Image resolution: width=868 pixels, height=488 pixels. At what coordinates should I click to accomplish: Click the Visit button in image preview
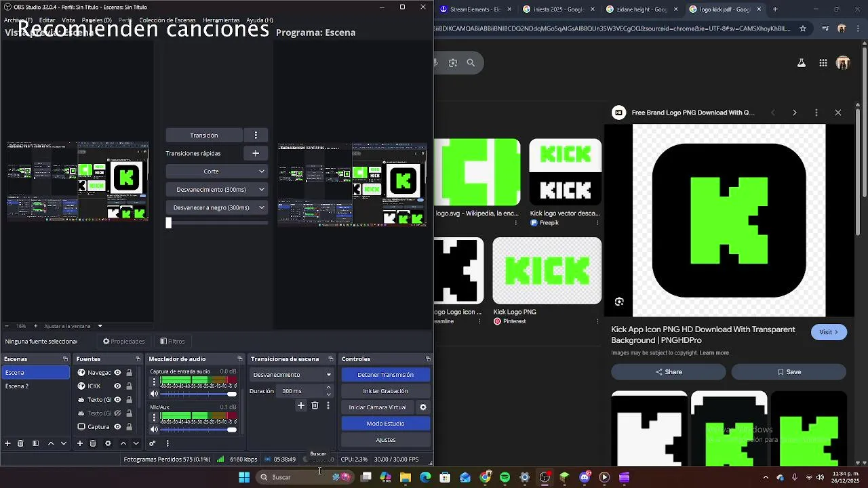point(829,332)
